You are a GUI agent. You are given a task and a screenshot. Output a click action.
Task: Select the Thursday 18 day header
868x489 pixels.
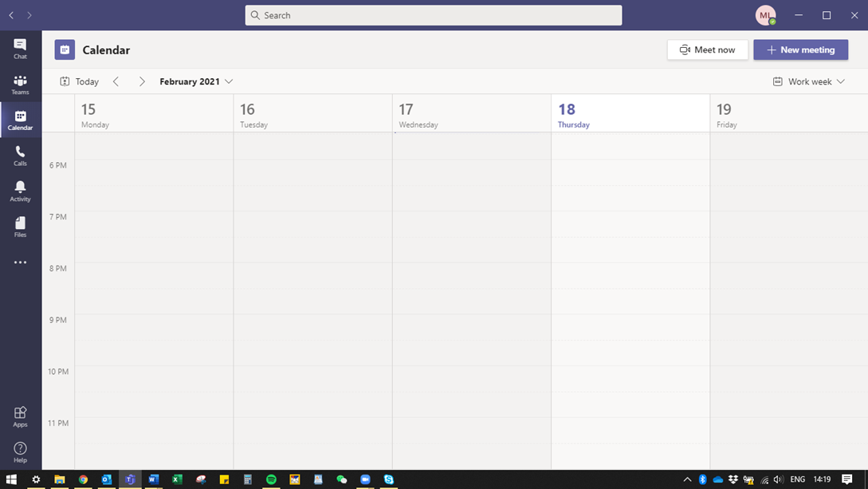pyautogui.click(x=630, y=114)
